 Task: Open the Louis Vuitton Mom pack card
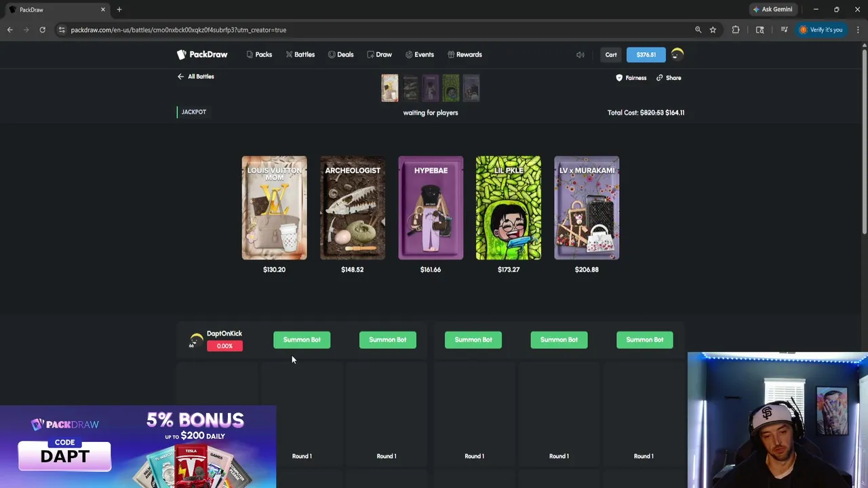coord(275,208)
